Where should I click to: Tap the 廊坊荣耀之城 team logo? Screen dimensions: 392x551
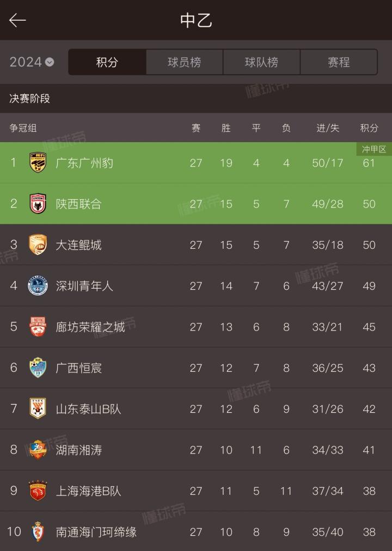click(38, 327)
